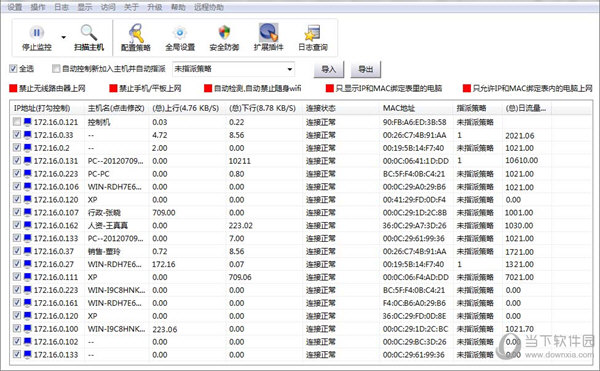Click computer icon for 172.16.0.162

(x=28, y=225)
